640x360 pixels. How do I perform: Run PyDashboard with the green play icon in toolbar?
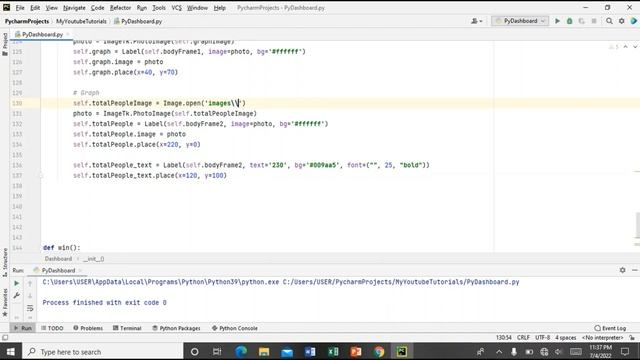coord(557,21)
